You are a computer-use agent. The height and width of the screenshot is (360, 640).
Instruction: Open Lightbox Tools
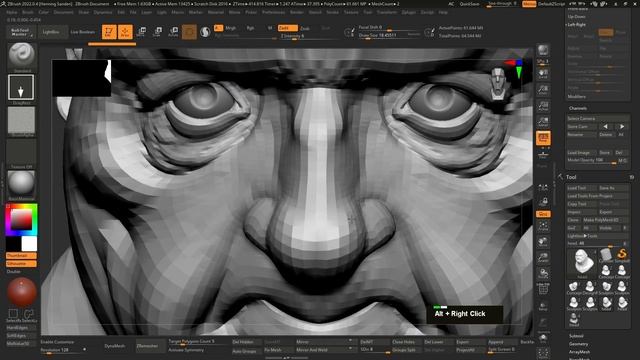tap(598, 236)
